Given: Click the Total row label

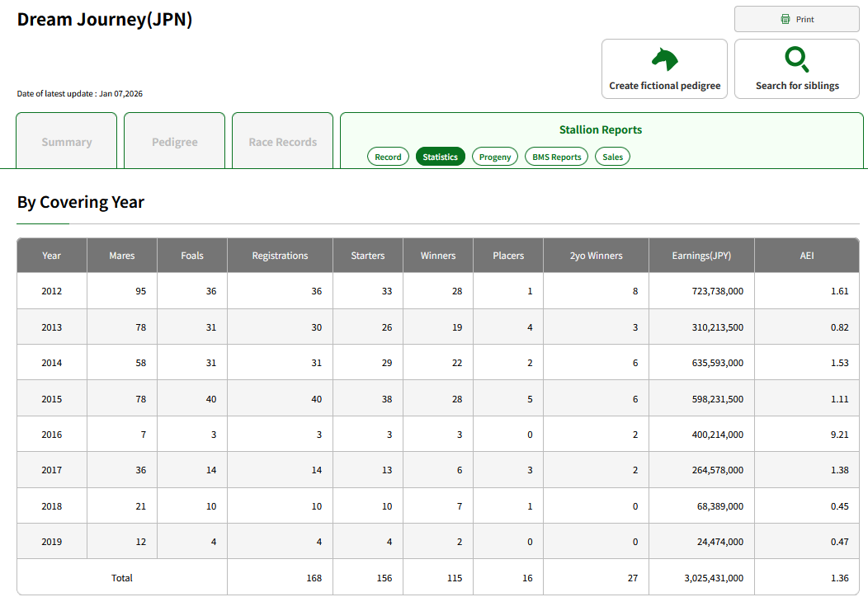Looking at the screenshot, I should (122, 578).
